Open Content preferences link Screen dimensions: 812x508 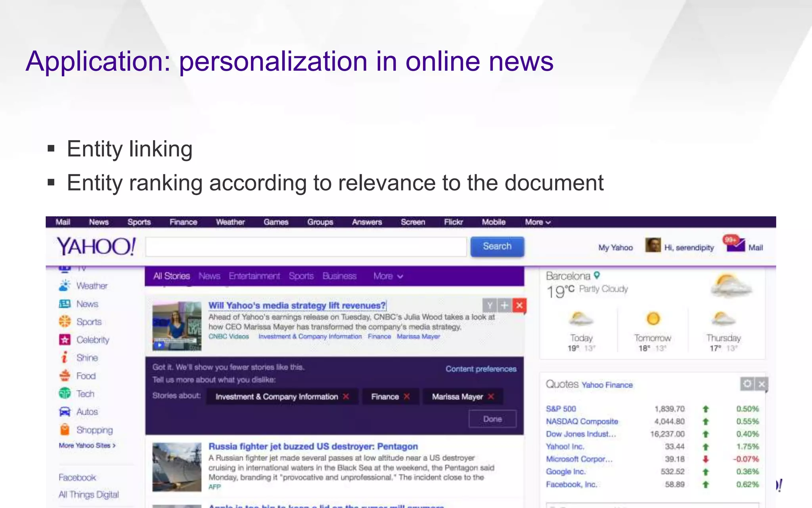(481, 369)
